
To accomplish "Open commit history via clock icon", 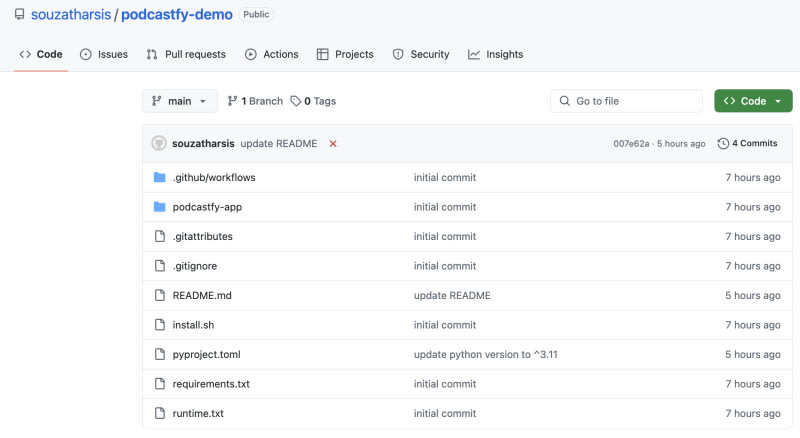I will pyautogui.click(x=723, y=144).
